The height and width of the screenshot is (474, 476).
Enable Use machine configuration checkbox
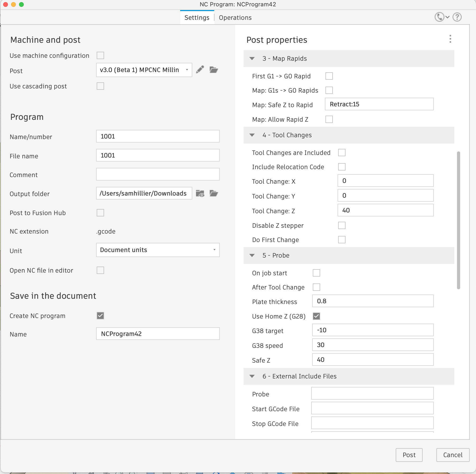point(100,55)
